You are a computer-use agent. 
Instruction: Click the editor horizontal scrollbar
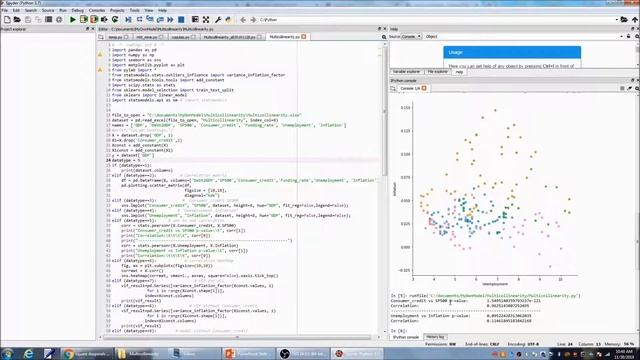[238, 337]
